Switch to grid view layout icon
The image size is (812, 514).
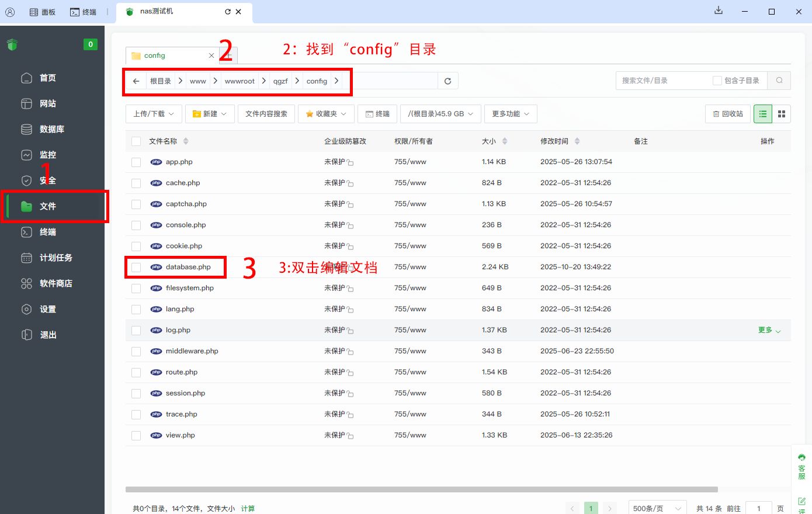(x=781, y=114)
